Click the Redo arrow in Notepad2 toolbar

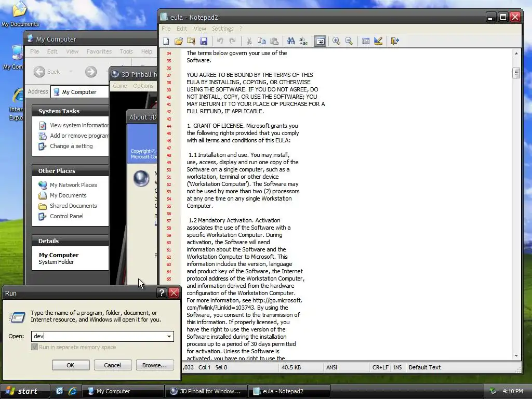233,41
